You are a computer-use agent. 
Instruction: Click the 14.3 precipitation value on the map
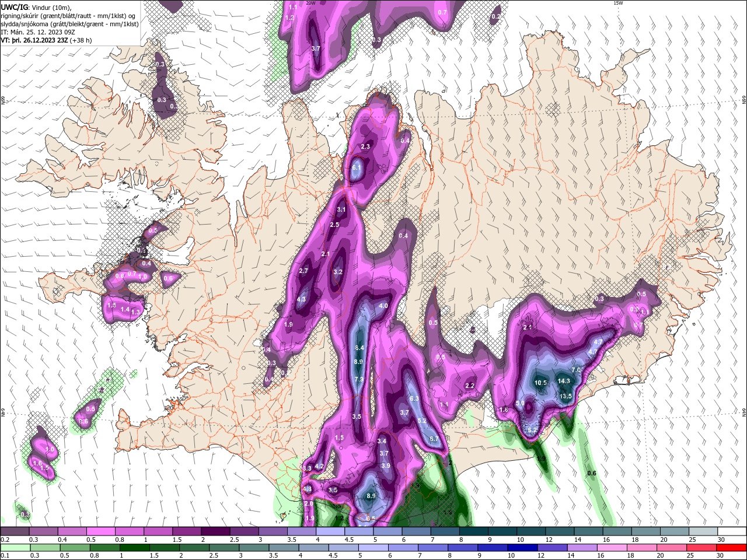point(564,381)
